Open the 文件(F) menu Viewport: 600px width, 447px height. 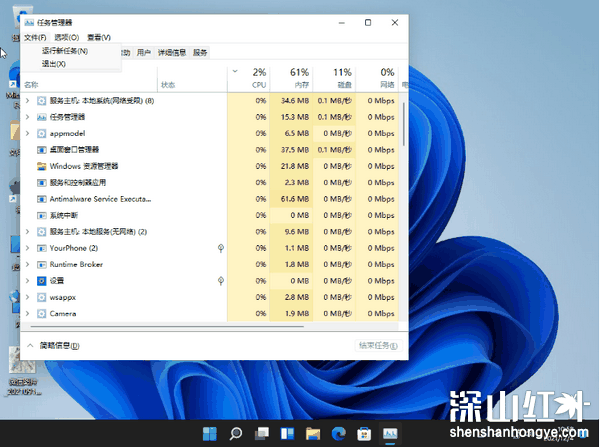(x=35, y=38)
